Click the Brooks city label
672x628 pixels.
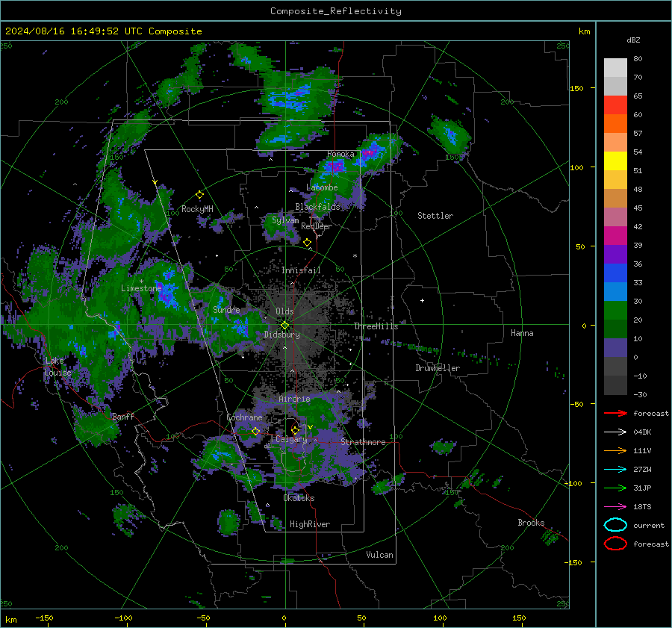pyautogui.click(x=531, y=523)
